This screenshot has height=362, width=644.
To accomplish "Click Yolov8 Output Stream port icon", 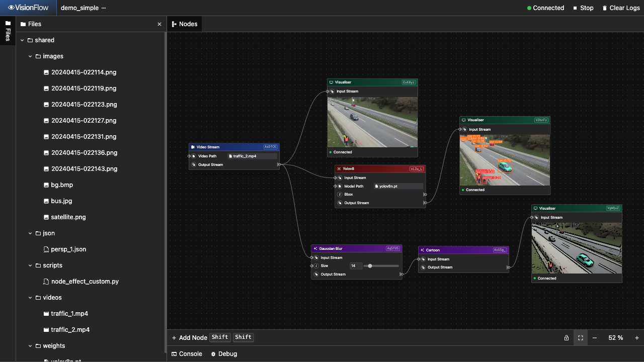I will click(340, 203).
